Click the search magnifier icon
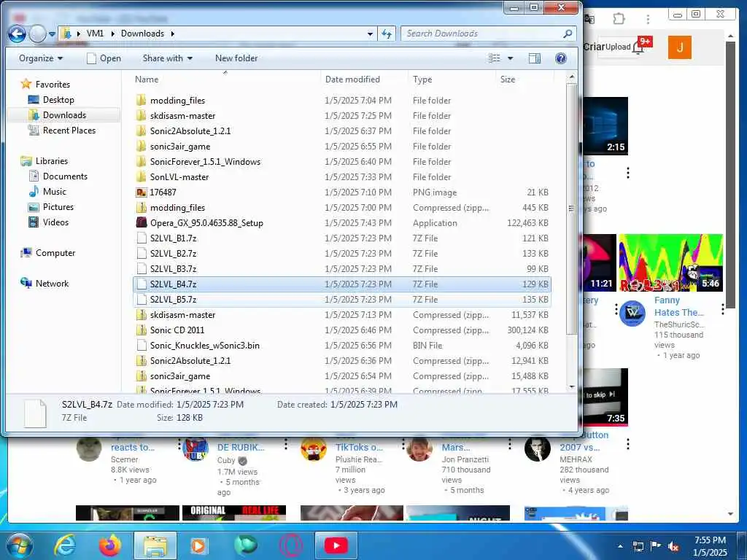 568,34
